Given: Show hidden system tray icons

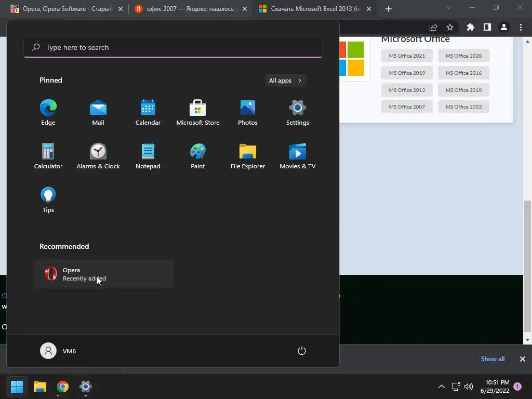Looking at the screenshot, I should click(x=442, y=387).
